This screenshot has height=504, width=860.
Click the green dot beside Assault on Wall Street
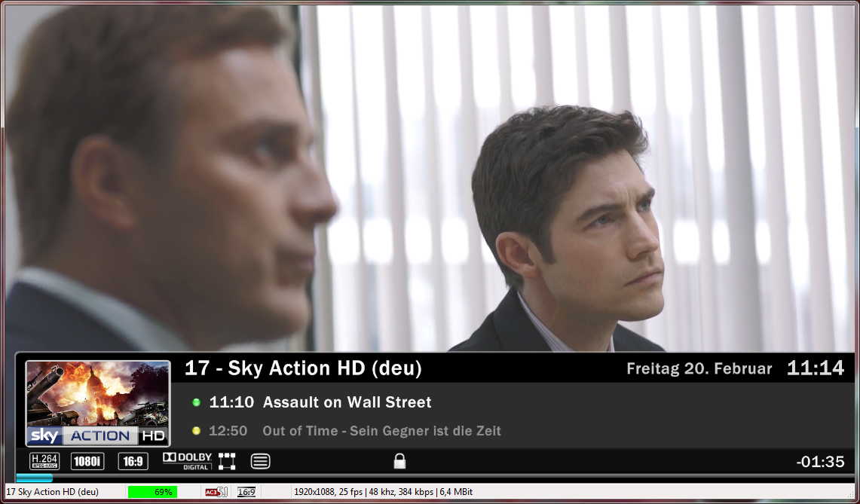pyautogui.click(x=197, y=402)
